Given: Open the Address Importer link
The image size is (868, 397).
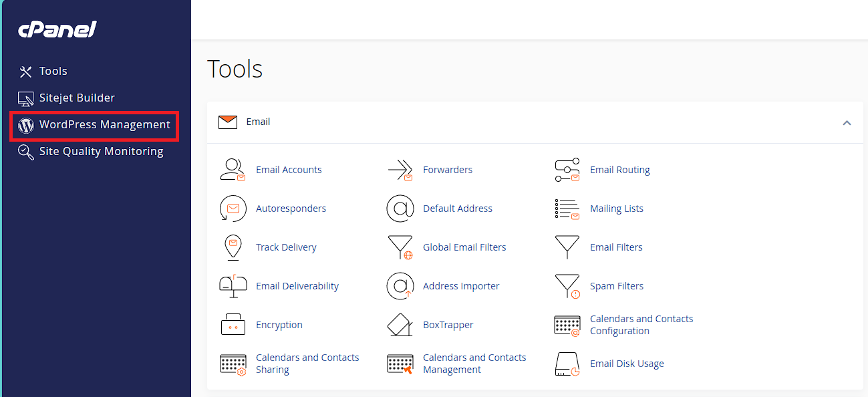Looking at the screenshot, I should pos(461,286).
